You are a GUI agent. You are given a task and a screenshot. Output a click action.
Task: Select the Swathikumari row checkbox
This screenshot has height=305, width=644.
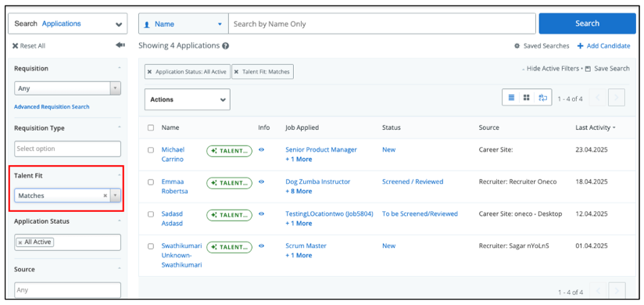151,246
